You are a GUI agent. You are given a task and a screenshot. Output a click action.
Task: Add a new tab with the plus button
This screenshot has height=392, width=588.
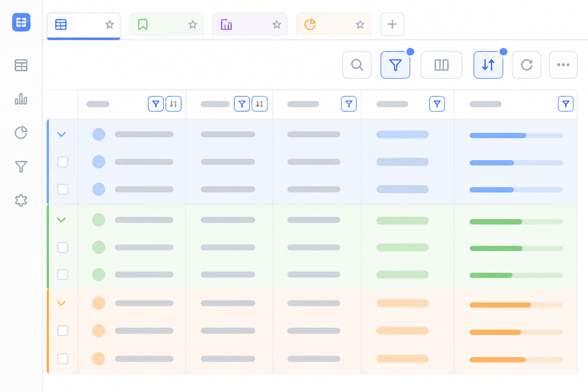[392, 24]
